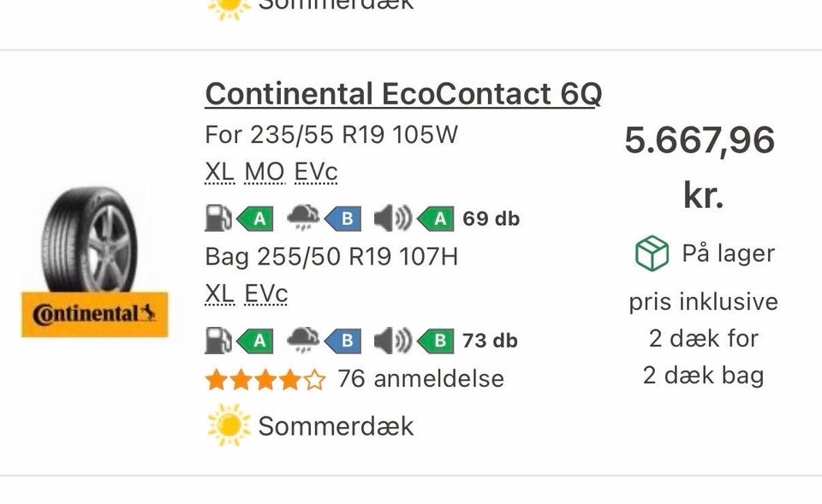Click the sun icon beside Sommerdæk
Image resolution: width=822 pixels, height=504 pixels.
point(229,426)
